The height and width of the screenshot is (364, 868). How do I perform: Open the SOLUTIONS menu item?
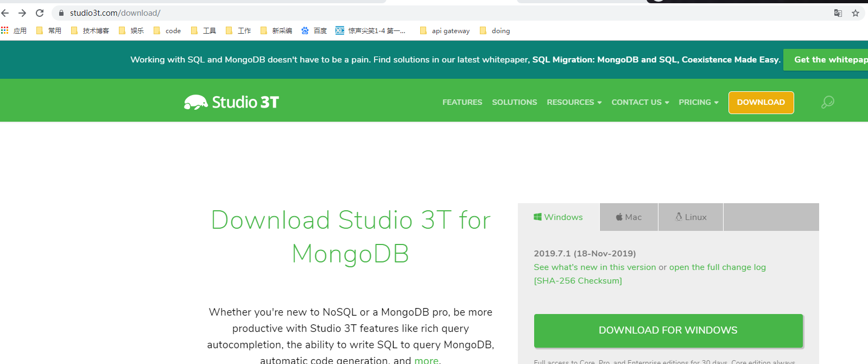[x=515, y=102]
